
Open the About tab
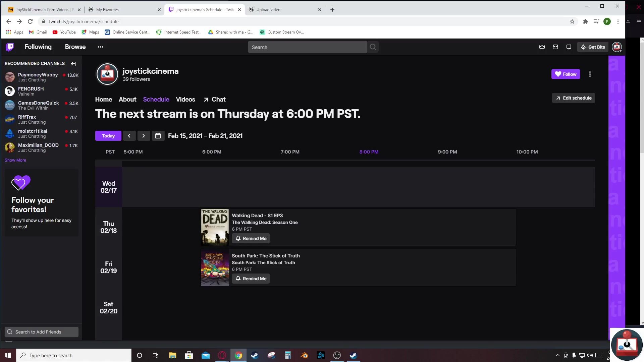click(x=127, y=99)
